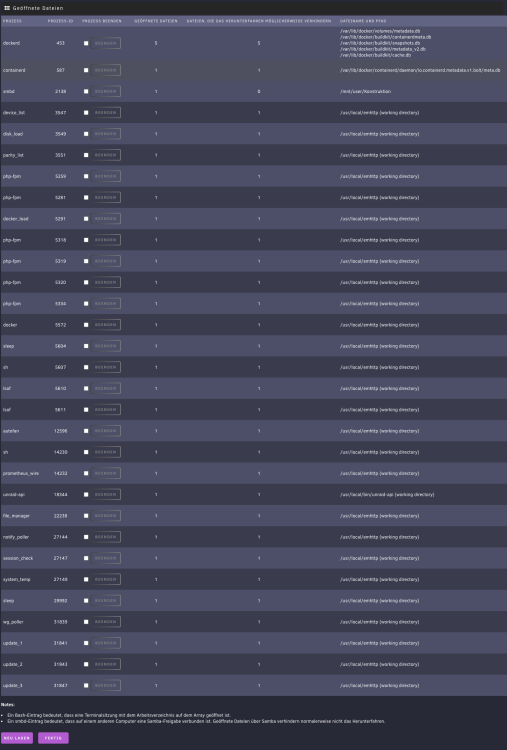The image size is (507, 750).
Task: Click Beenden for the autofan process
Action: [x=106, y=431]
